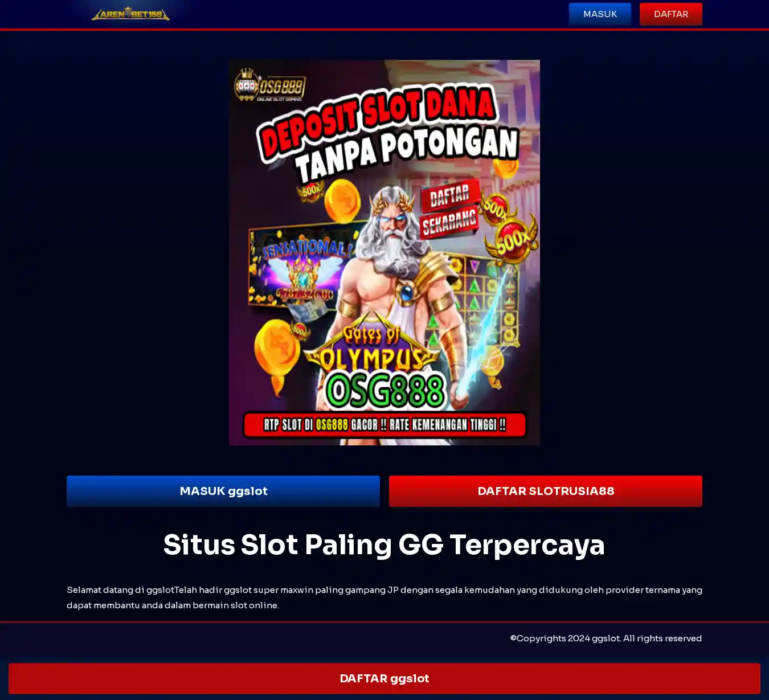Screen dimensions: 769x700
Task: Click the Copyrights 2024 ggslot footer text
Action: pos(606,638)
